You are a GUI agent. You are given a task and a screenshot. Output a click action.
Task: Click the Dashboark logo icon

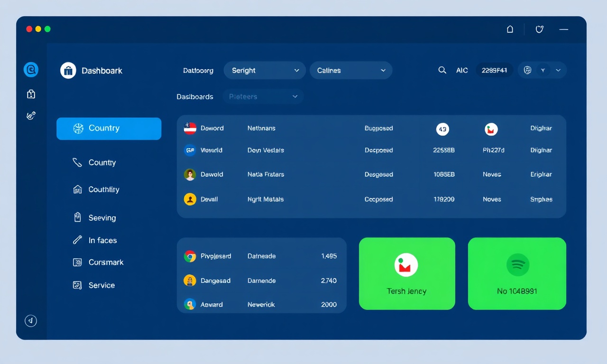tap(68, 71)
